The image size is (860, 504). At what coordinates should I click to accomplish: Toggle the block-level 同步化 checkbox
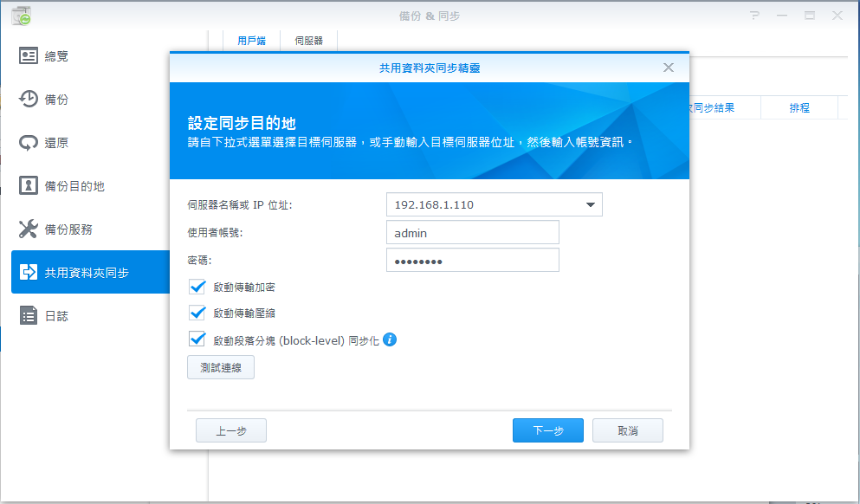(x=197, y=339)
